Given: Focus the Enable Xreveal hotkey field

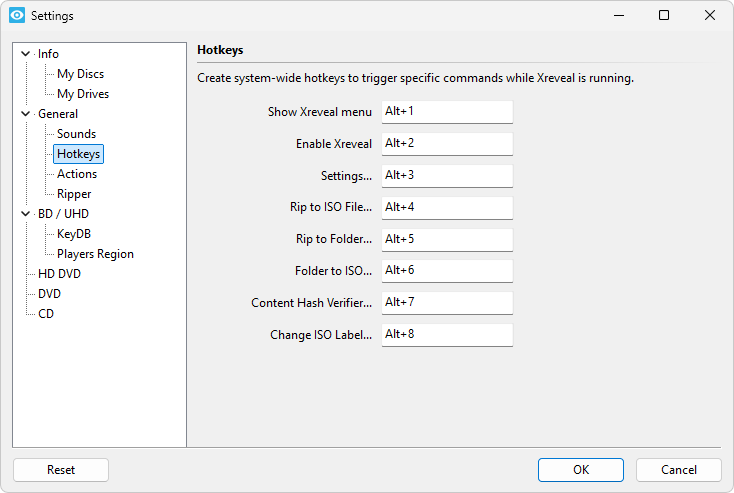Looking at the screenshot, I should tap(446, 144).
